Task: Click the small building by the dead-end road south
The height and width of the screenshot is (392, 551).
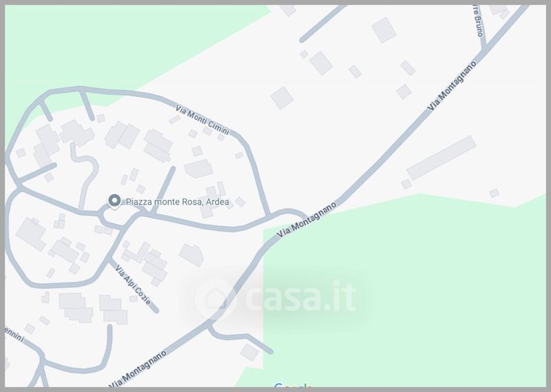Action: [x=250, y=352]
